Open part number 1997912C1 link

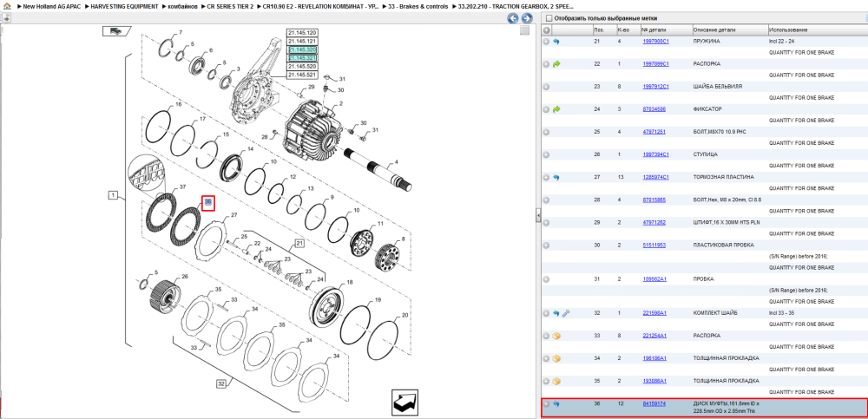[655, 87]
